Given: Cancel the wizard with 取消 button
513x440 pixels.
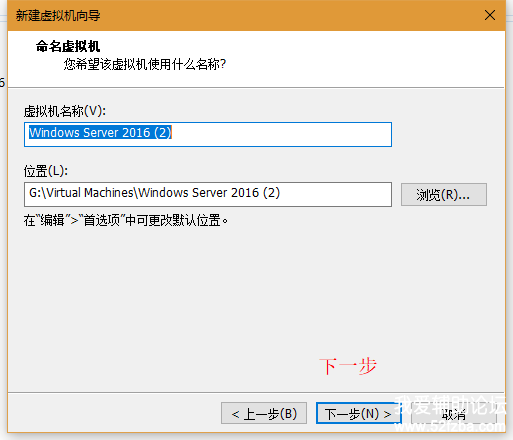Looking at the screenshot, I should click(x=454, y=413).
